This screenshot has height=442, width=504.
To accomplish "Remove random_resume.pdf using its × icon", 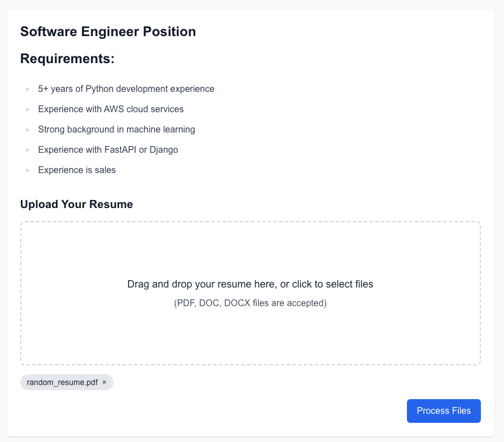I will pyautogui.click(x=104, y=382).
